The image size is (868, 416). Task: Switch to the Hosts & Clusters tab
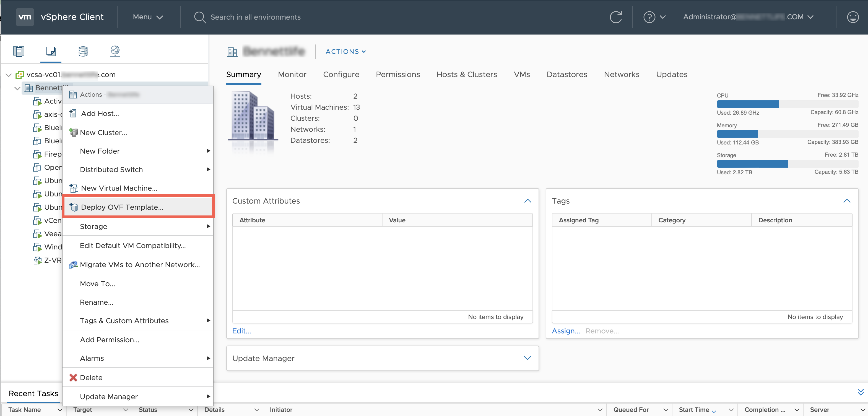[x=466, y=74]
